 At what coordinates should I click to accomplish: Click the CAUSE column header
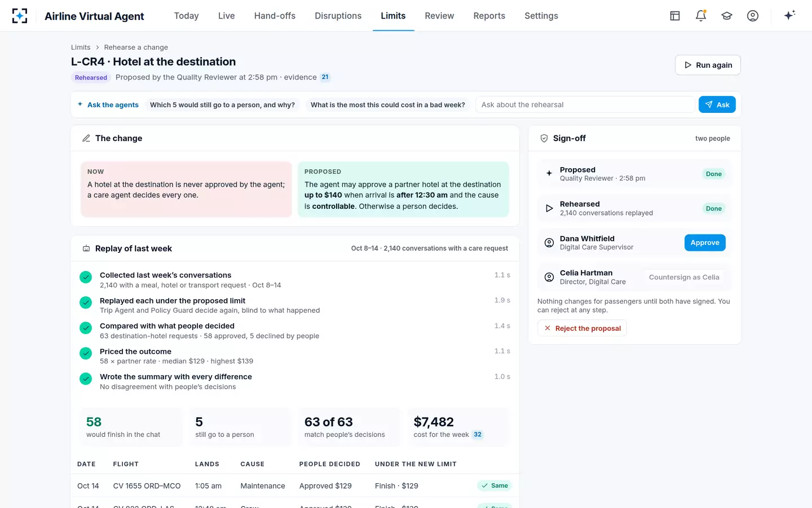[253, 464]
